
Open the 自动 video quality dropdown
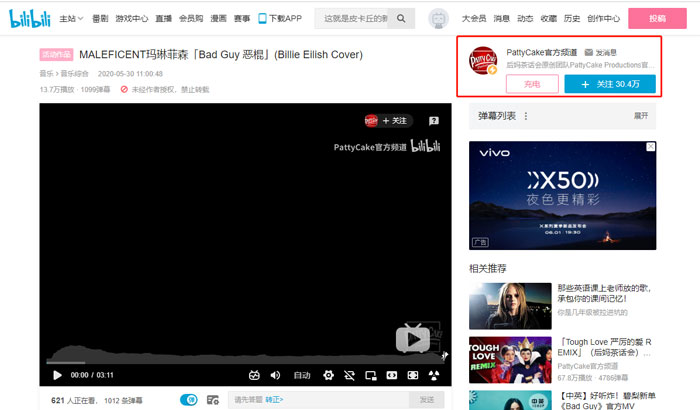pos(301,375)
